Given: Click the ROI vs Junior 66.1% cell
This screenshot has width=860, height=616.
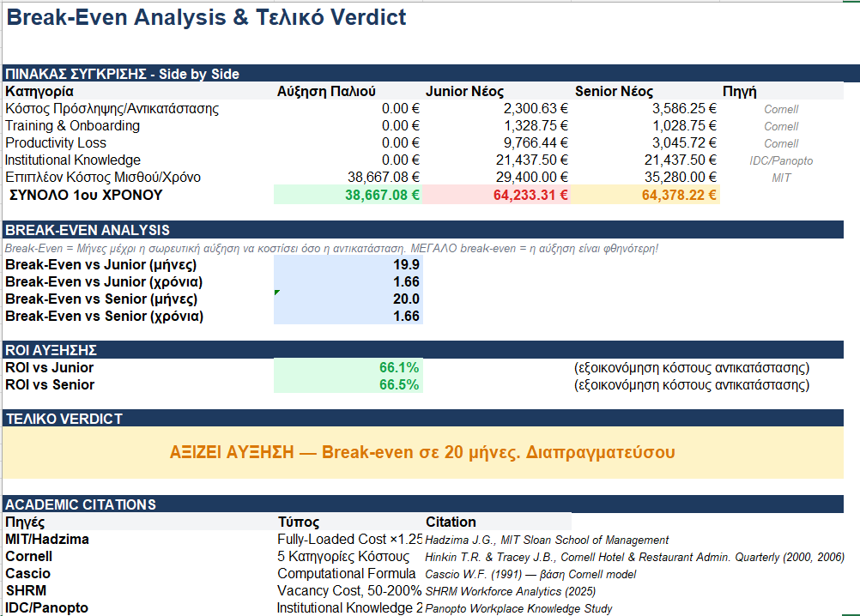Looking at the screenshot, I should (x=348, y=367).
